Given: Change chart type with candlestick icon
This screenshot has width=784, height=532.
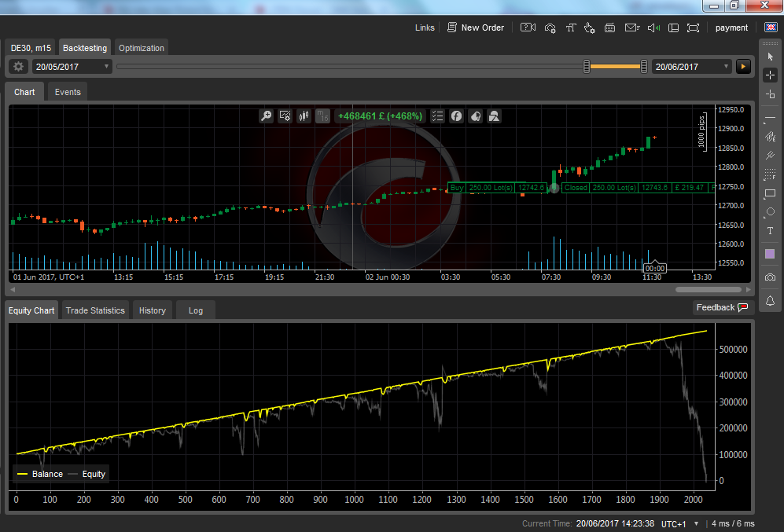Looking at the screenshot, I should click(304, 116).
